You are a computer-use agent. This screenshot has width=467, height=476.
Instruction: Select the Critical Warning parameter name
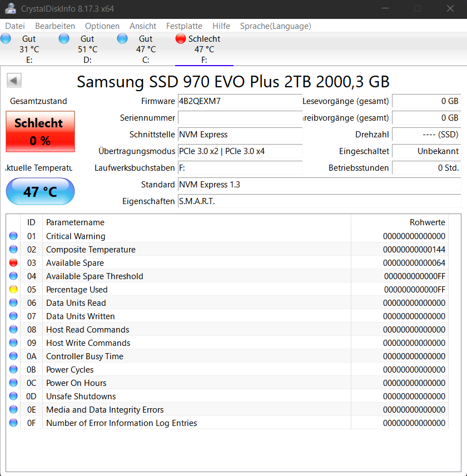tap(76, 236)
